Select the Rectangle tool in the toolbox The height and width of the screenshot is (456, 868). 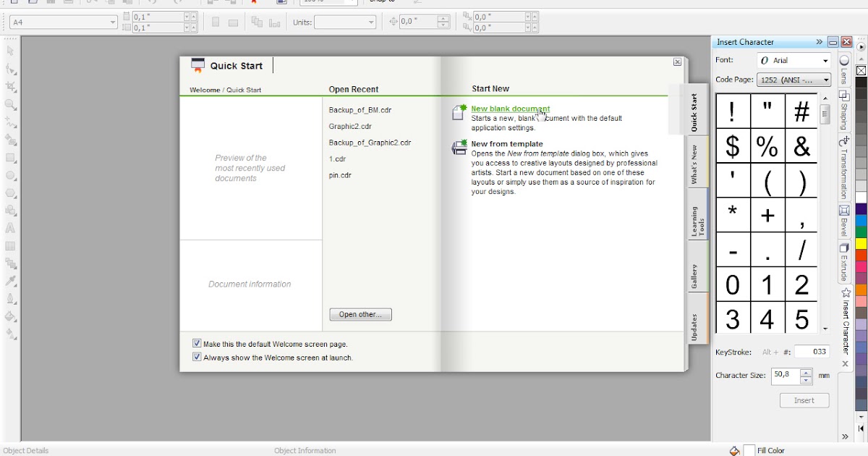pyautogui.click(x=11, y=158)
